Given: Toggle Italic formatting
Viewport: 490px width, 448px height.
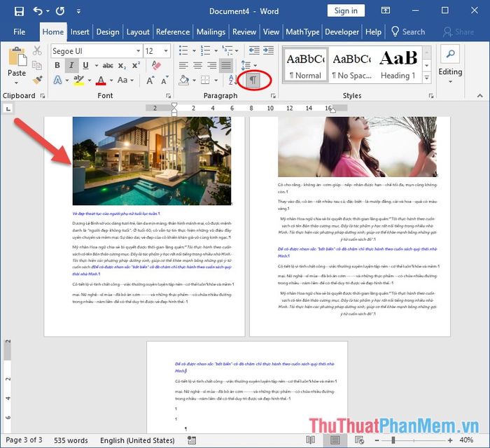Looking at the screenshot, I should pyautogui.click(x=71, y=65).
